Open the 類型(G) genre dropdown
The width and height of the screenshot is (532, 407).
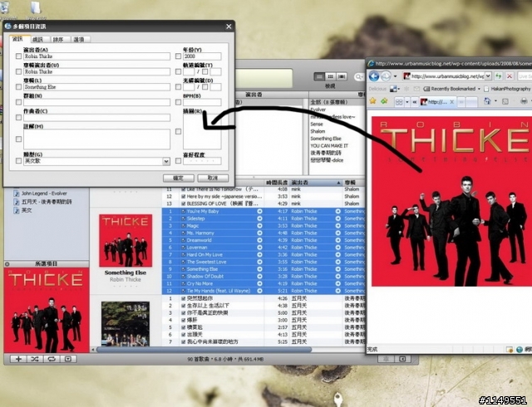pos(166,161)
